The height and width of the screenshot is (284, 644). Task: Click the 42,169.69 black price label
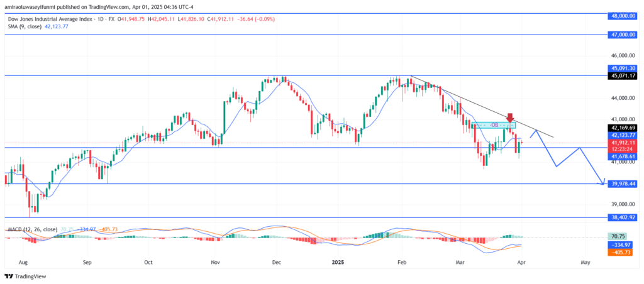(x=624, y=128)
